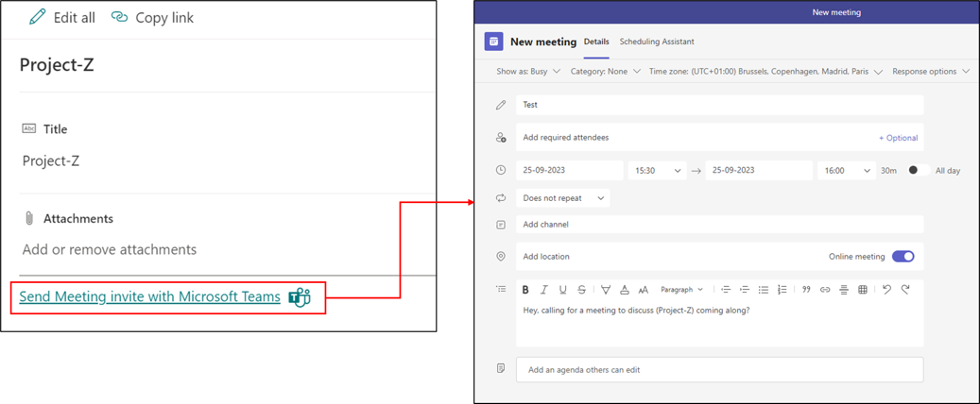Image resolution: width=980 pixels, height=404 pixels.
Task: Redo the last edit
Action: tap(905, 289)
